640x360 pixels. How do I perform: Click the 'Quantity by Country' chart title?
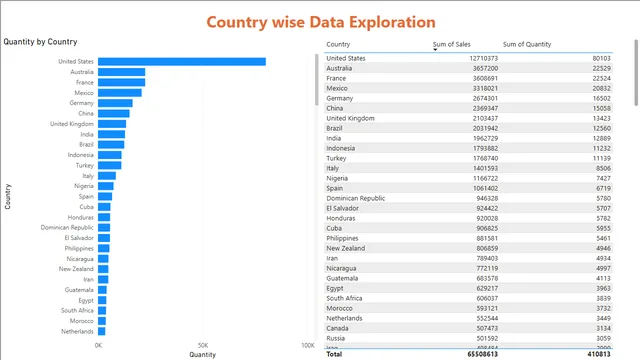click(40, 42)
